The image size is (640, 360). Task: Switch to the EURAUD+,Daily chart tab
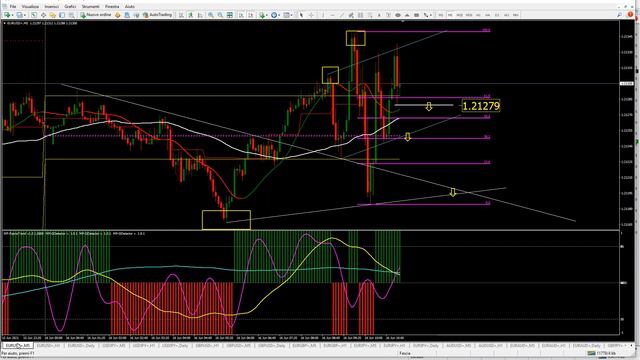pyautogui.click(x=587, y=346)
